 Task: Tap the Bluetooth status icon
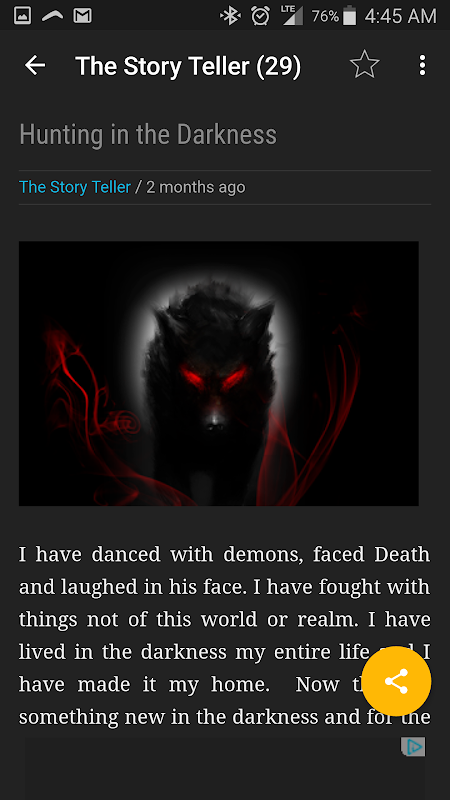230,16
